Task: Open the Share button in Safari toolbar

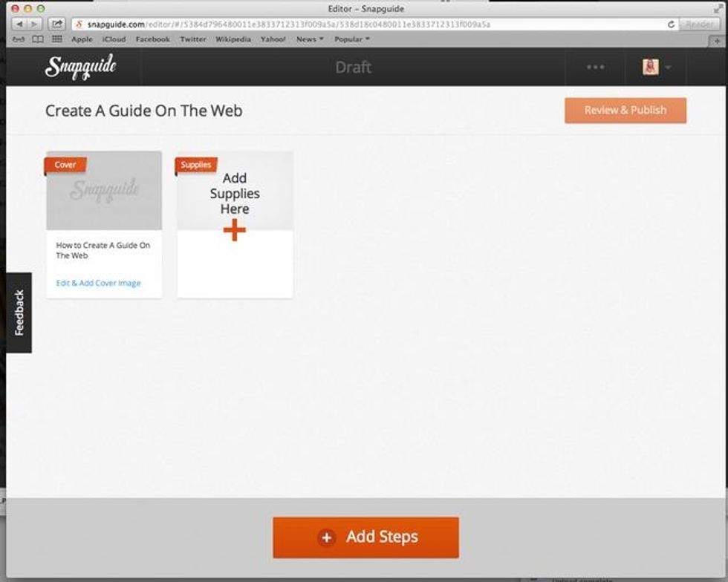Action: pos(56,24)
